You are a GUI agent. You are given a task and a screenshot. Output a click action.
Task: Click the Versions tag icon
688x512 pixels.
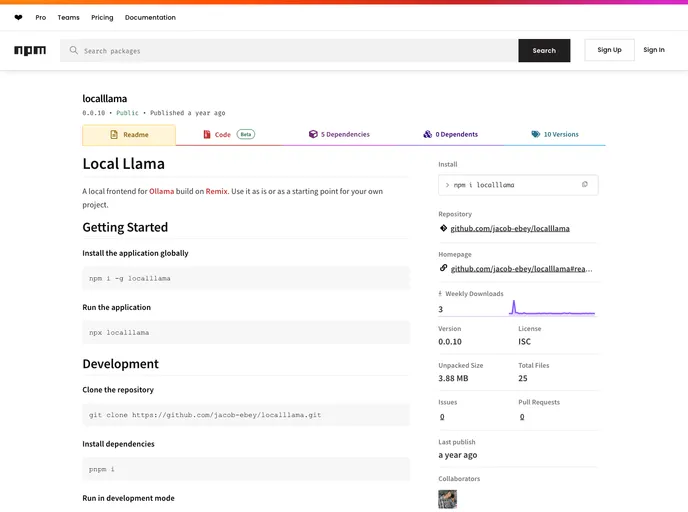coord(535,134)
